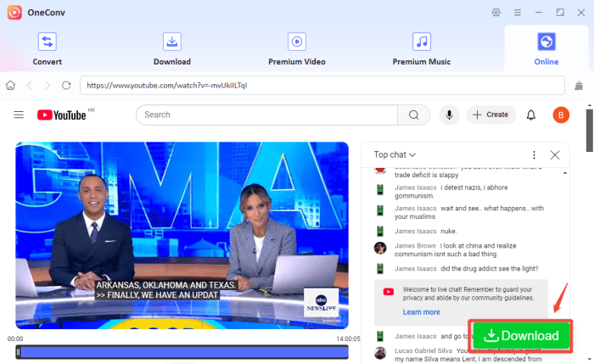Go back using the left arrow
This screenshot has height=364, width=594.
click(30, 86)
